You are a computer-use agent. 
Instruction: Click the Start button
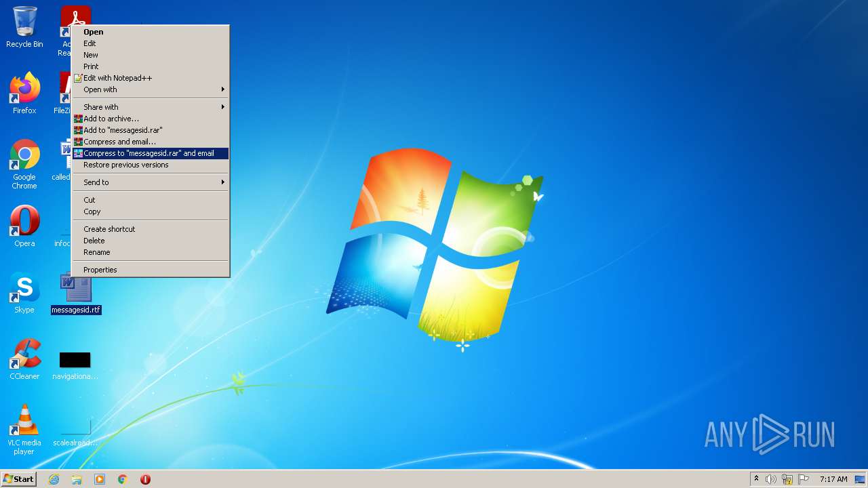click(18, 479)
